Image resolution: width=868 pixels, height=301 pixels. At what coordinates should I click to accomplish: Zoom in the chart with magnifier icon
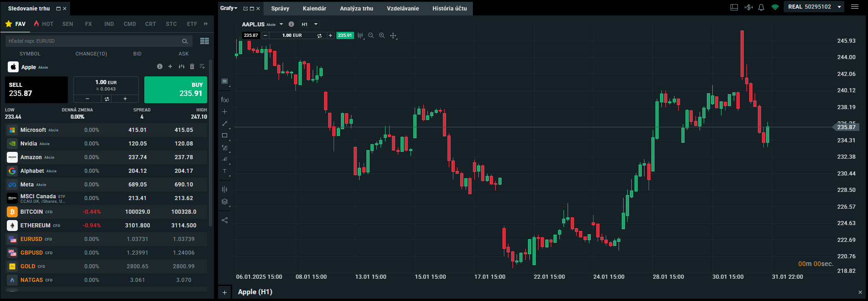(382, 35)
